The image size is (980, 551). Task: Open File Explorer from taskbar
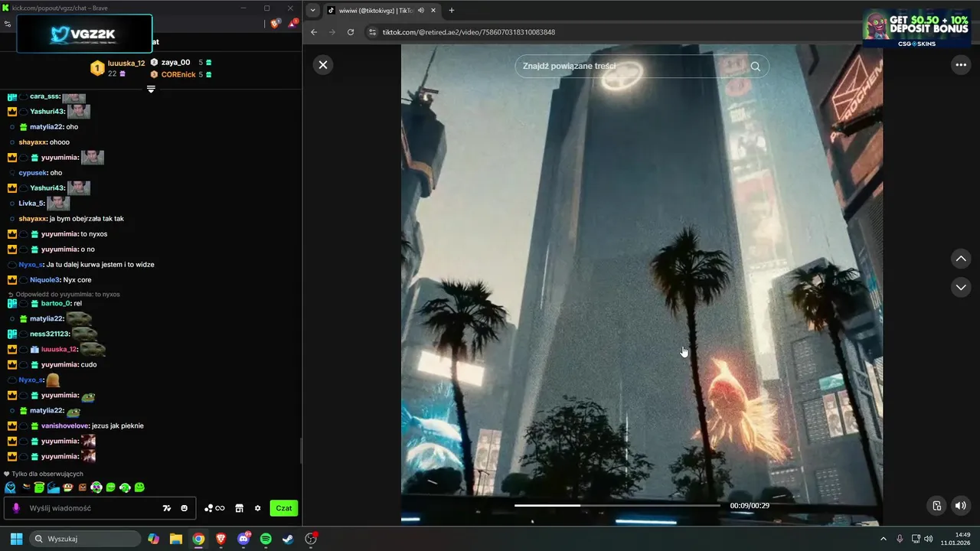[176, 539]
